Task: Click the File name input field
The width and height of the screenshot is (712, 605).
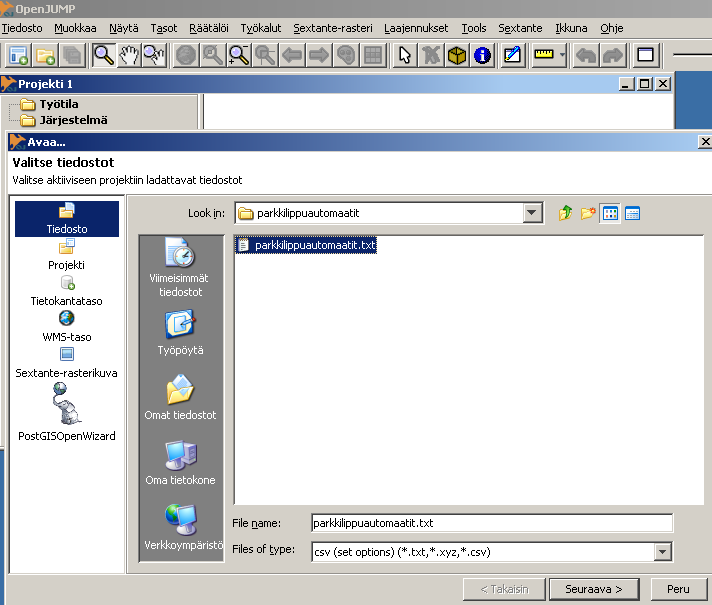Action: pos(492,523)
